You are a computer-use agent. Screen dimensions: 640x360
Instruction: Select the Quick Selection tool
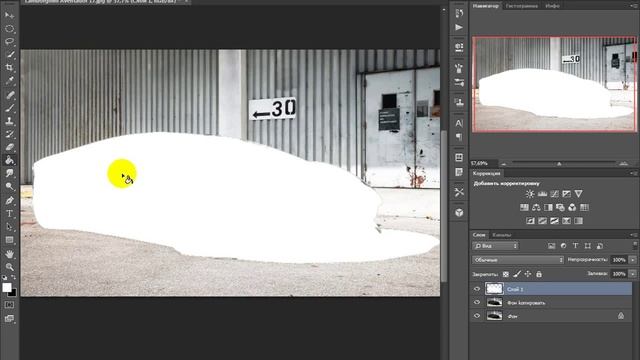pyautogui.click(x=9, y=55)
